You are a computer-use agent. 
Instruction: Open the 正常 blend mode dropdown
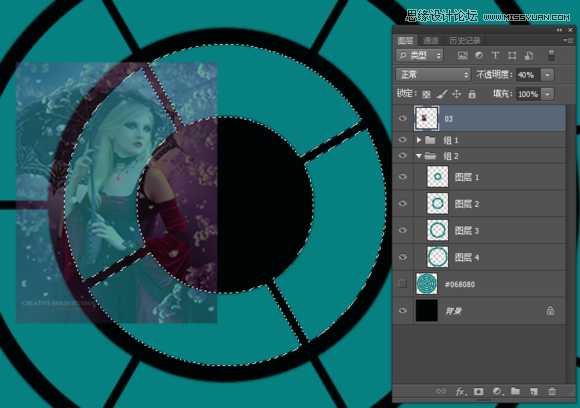433,75
